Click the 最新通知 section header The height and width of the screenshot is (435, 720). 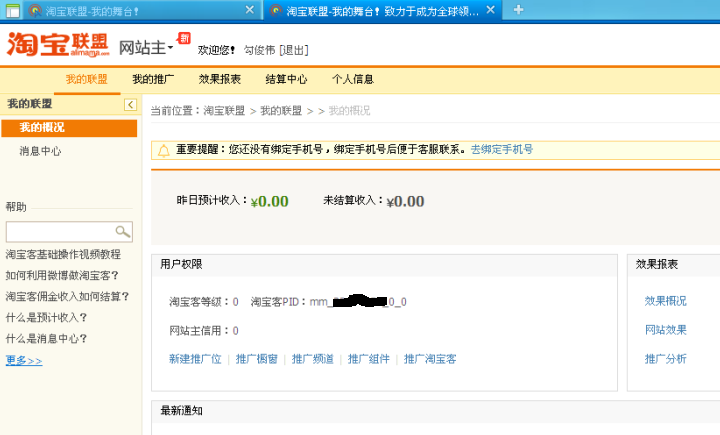click(181, 411)
